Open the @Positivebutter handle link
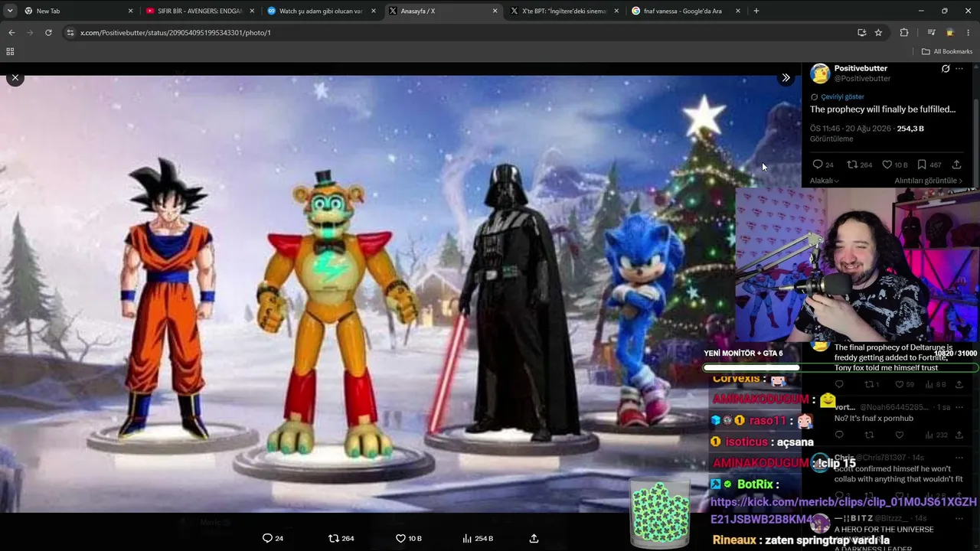The height and width of the screenshot is (551, 980). (x=862, y=79)
